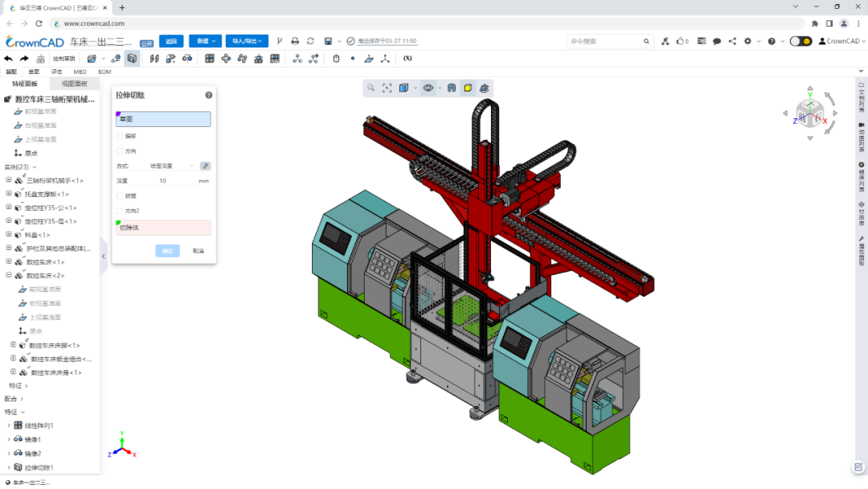Click the 命令搜索 search box
Viewport: 868px width, 489px height.
(608, 41)
